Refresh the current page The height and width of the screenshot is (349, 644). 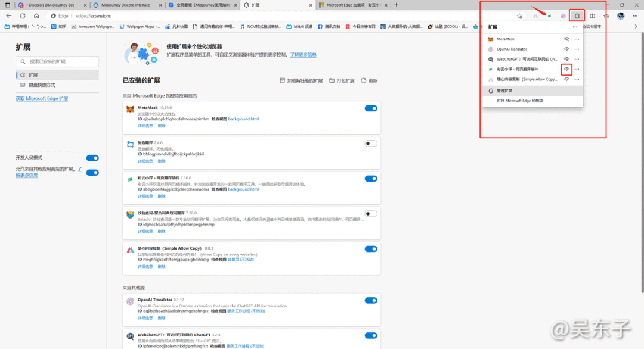click(23, 16)
